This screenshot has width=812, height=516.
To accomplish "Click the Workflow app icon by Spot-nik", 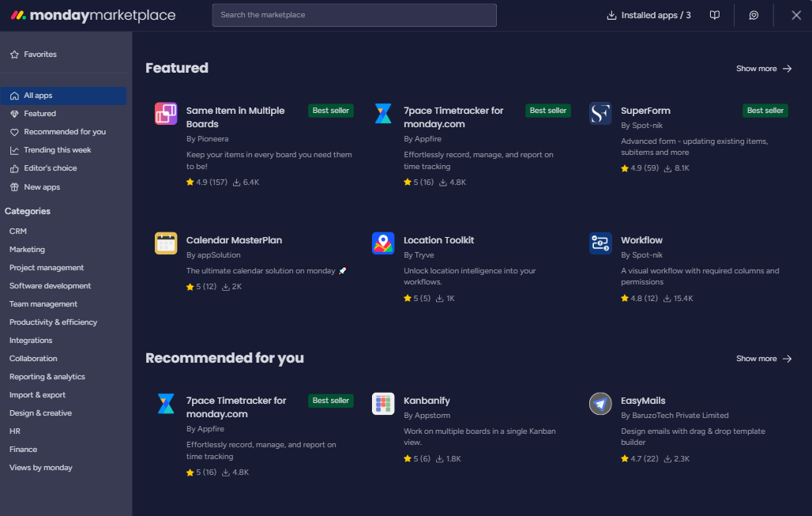I will 600,243.
